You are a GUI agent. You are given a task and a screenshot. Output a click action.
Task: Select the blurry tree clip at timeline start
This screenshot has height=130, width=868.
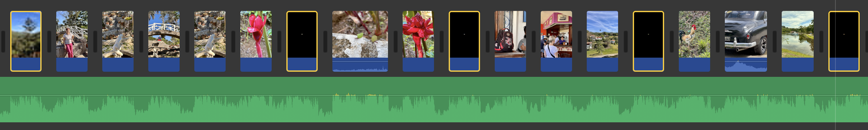26,41
